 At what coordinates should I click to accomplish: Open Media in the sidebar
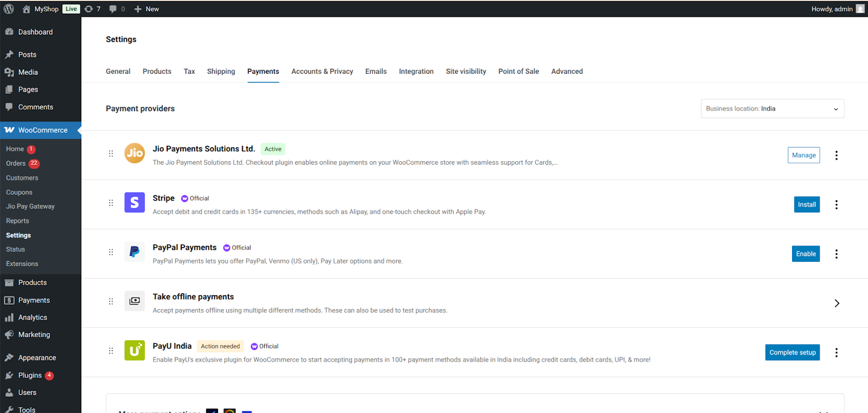click(x=41, y=72)
